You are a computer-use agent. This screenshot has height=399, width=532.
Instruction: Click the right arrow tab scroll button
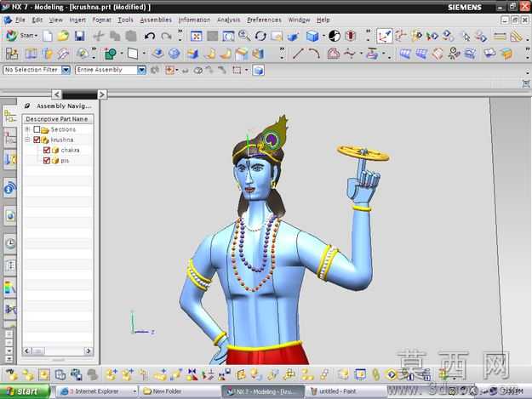pos(102,94)
